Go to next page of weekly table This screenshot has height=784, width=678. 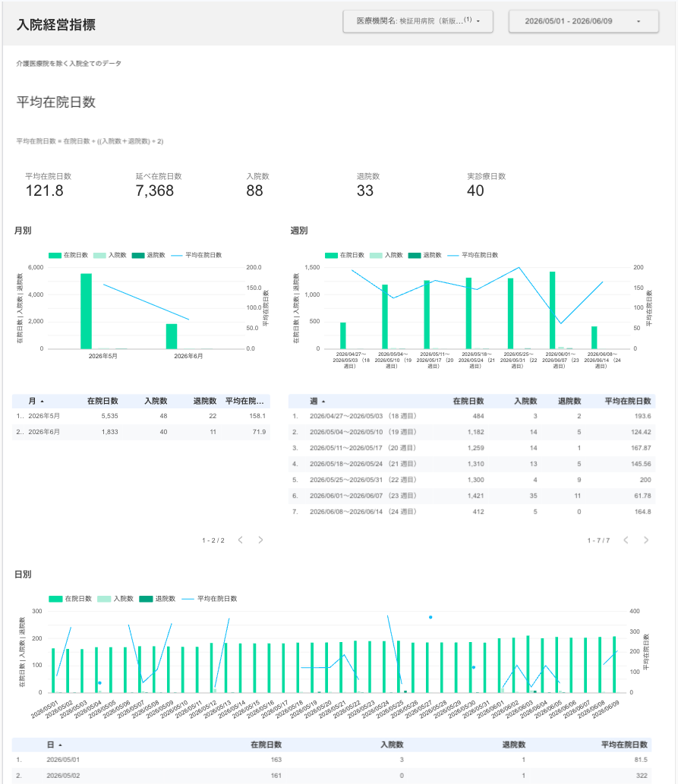(646, 540)
